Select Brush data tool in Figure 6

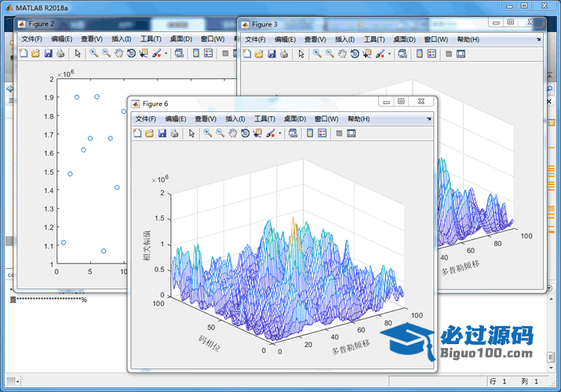(x=271, y=133)
